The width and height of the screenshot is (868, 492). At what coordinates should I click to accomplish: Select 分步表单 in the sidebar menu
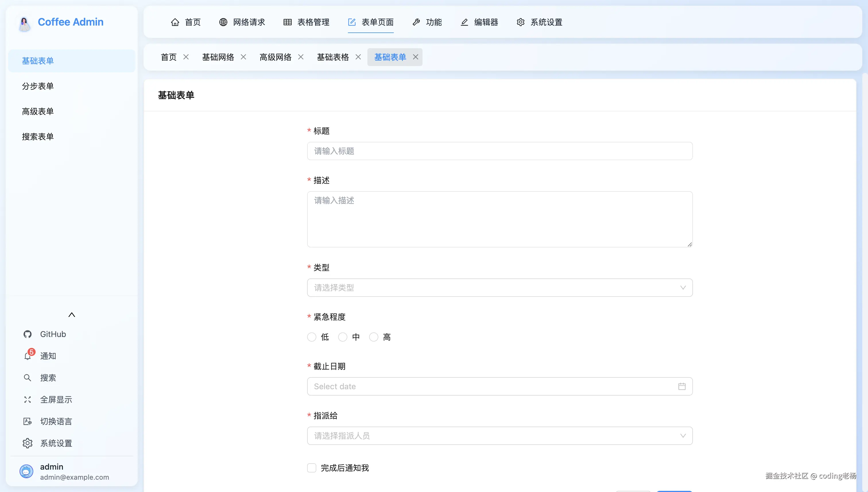(38, 86)
